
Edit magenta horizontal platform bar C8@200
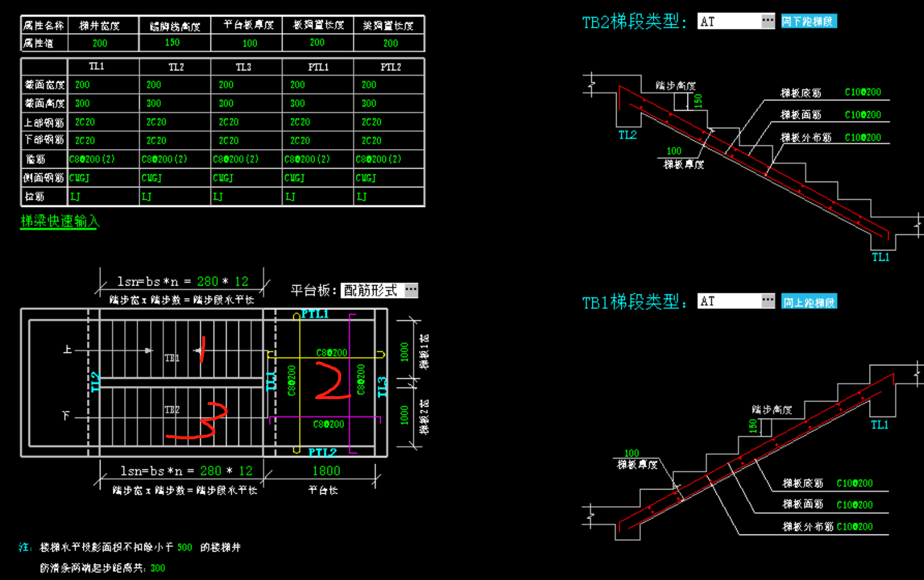pyautogui.click(x=328, y=424)
